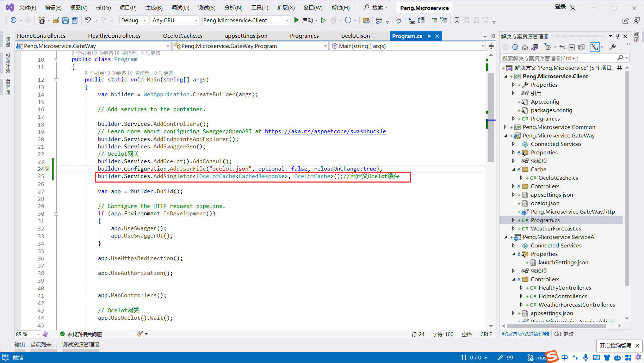The width and height of the screenshot is (644, 363).
Task: Click the Uncomment Selection icon
Action: pos(444,20)
